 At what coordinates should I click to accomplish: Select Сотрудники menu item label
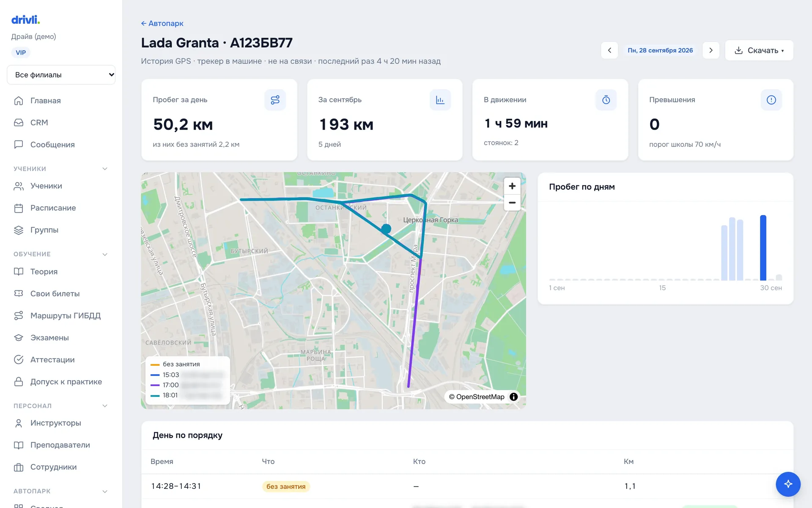[x=54, y=467]
